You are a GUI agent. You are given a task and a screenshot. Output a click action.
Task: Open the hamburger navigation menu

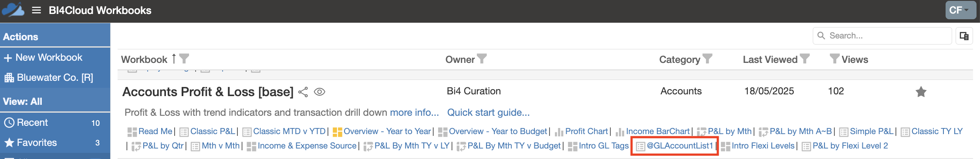(37, 10)
